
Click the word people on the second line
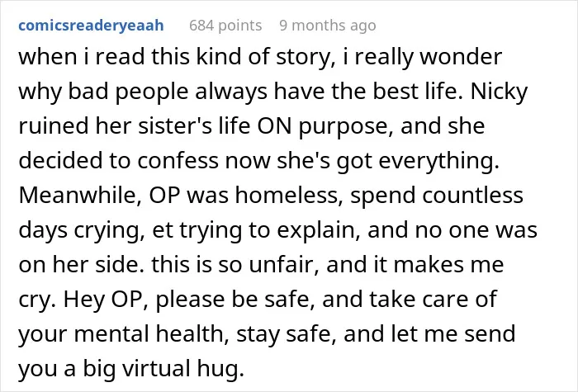152,92
